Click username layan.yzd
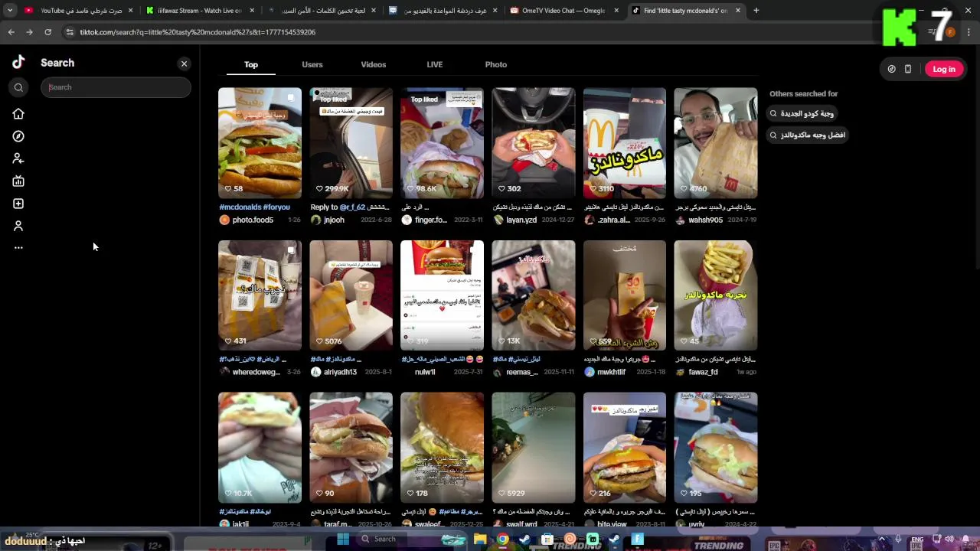This screenshot has height=551, width=980. 521,220
